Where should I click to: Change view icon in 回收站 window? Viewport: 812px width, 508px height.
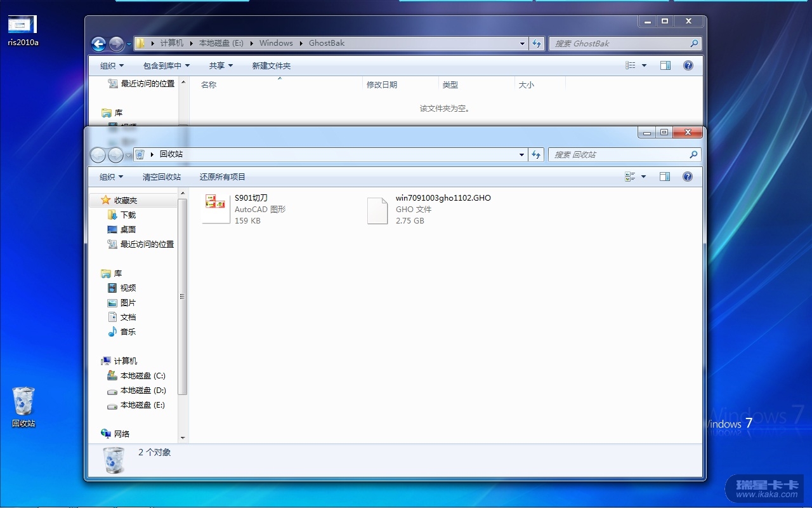point(631,177)
